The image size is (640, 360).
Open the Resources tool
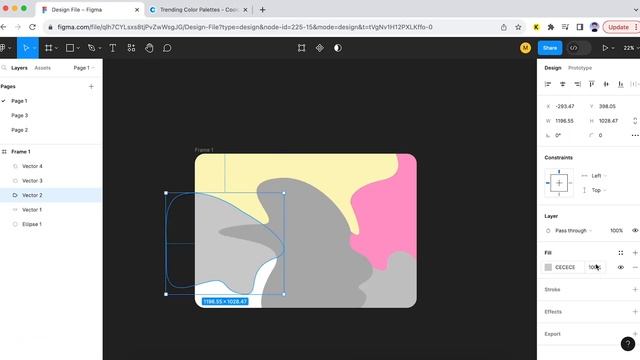pyautogui.click(x=131, y=48)
